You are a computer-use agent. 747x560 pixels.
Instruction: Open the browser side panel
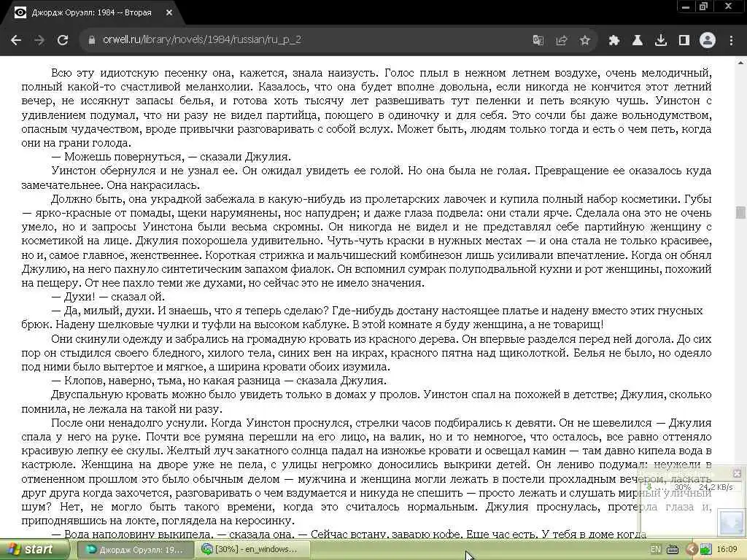(684, 41)
